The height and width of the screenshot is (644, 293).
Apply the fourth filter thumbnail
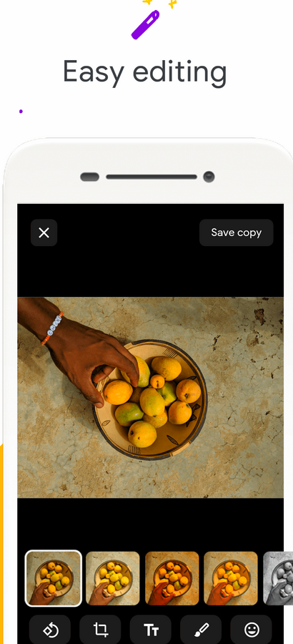click(x=231, y=578)
